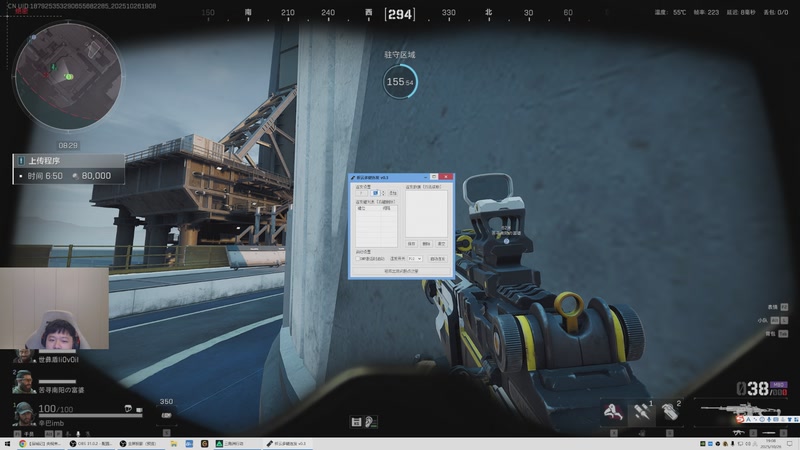Open the taskbar clock and date

click(x=770, y=443)
